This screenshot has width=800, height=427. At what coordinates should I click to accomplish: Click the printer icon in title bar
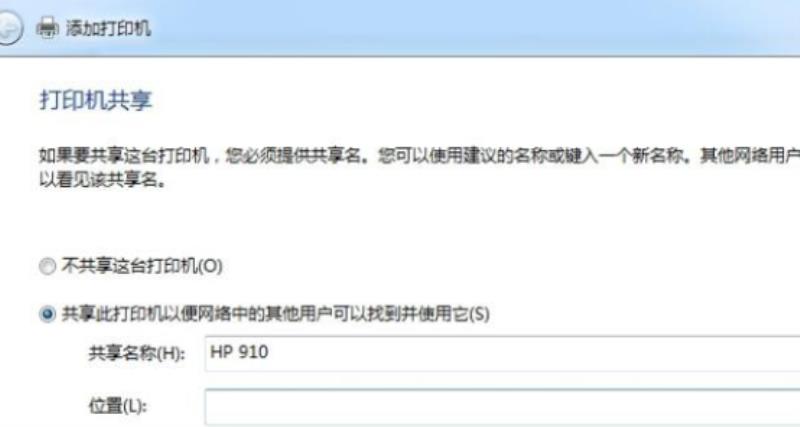click(47, 28)
